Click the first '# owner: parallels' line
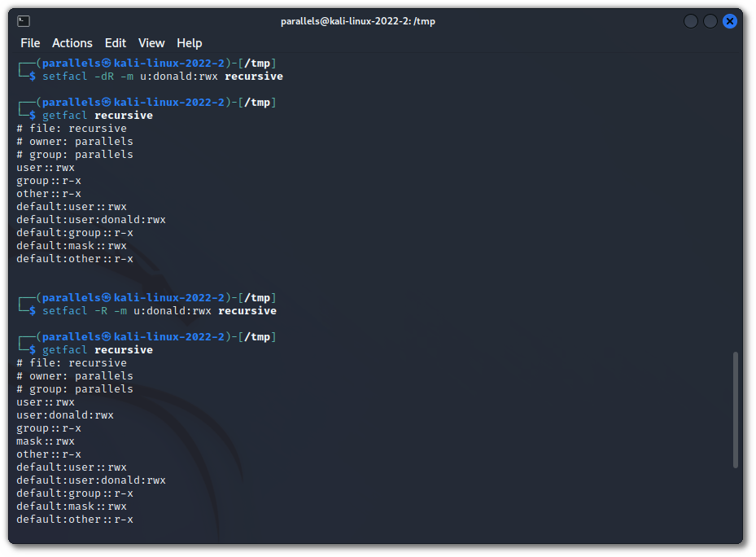This screenshot has height=557, width=756. click(x=75, y=142)
